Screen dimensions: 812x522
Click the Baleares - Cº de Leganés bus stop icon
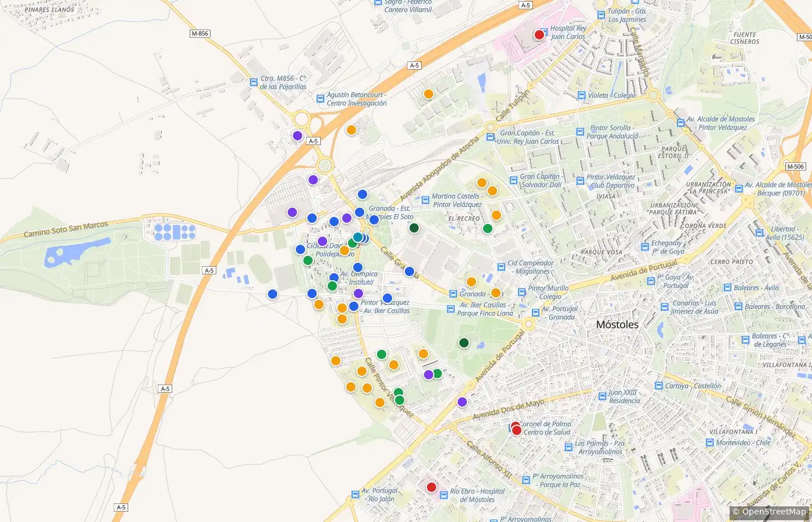(x=745, y=340)
